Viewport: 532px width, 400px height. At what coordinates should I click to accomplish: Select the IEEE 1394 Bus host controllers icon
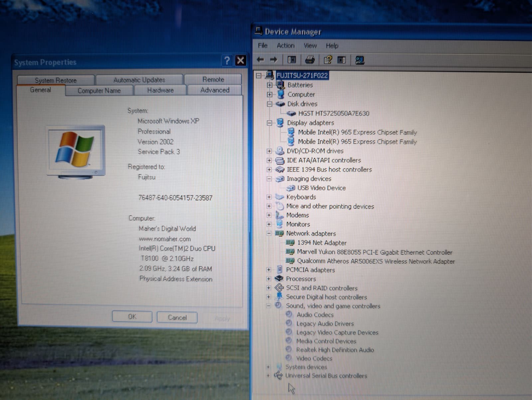[280, 169]
